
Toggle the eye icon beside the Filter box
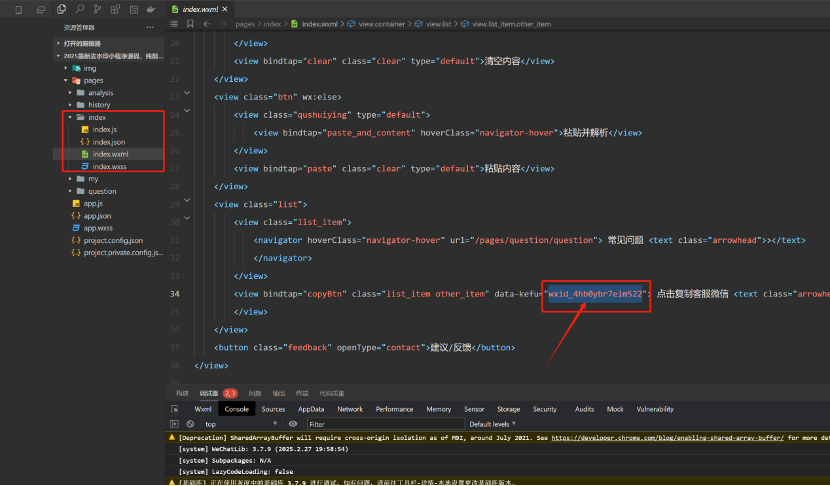click(x=291, y=424)
